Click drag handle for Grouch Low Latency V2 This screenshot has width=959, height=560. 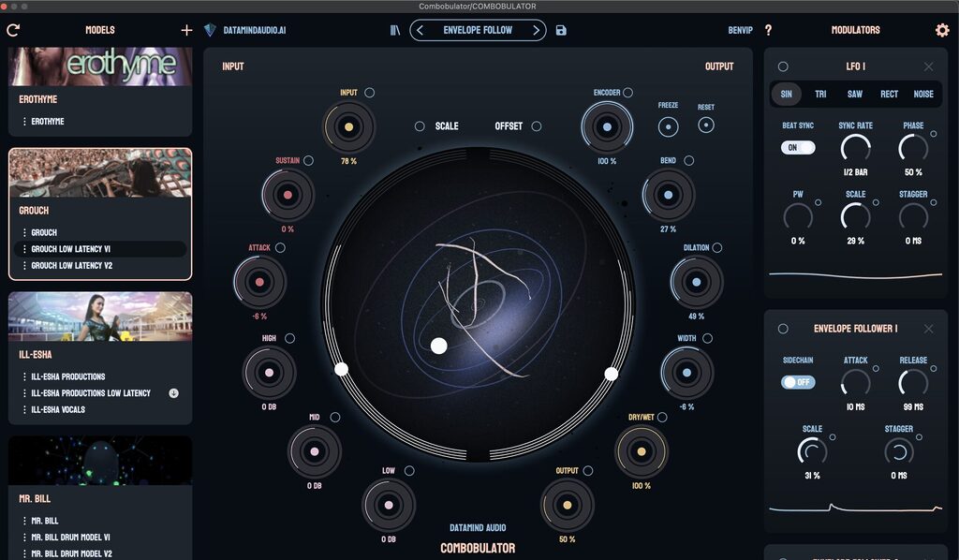pos(24,266)
